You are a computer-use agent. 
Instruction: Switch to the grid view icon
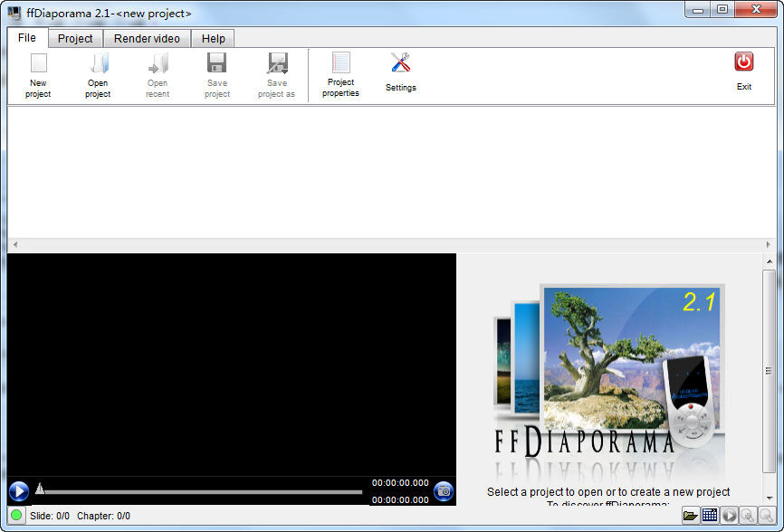tap(710, 516)
